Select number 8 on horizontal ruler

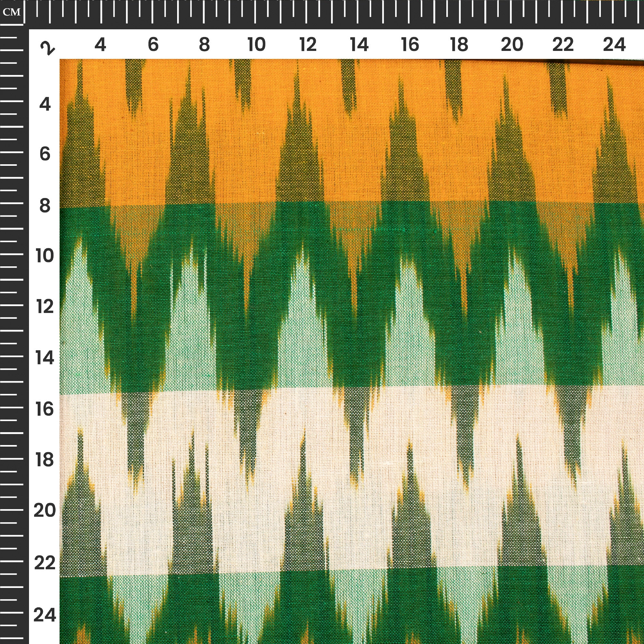[204, 45]
